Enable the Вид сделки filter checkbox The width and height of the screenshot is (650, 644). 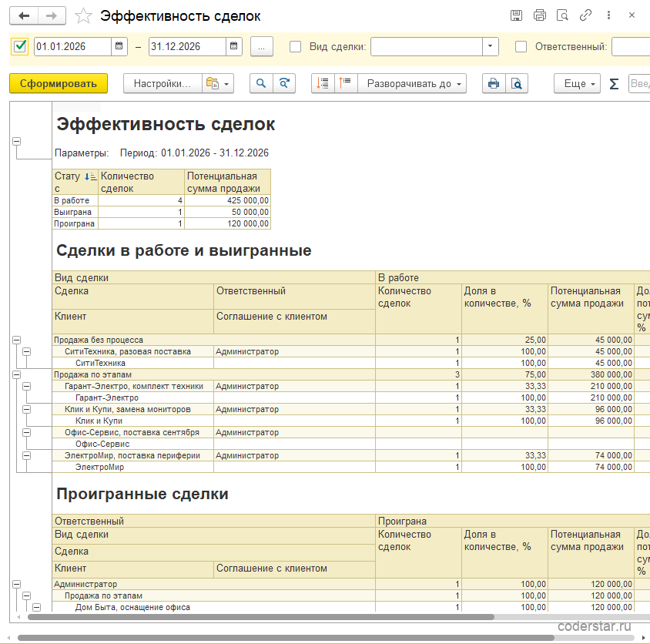coord(295,46)
